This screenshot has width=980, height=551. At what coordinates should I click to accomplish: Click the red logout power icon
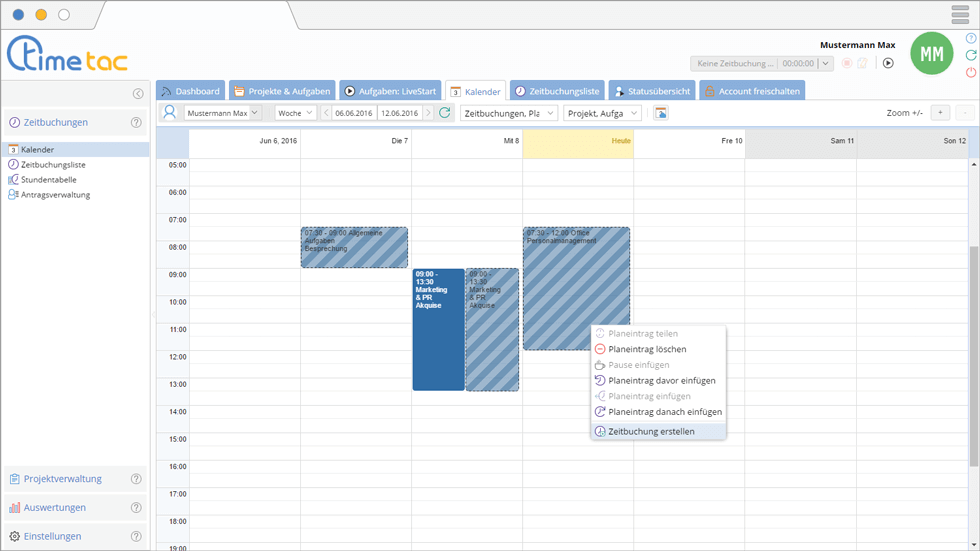(970, 73)
